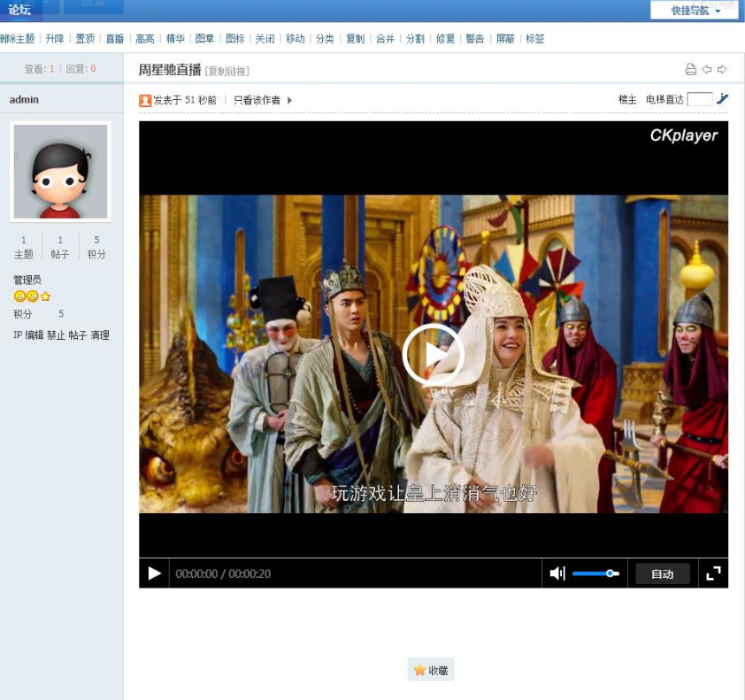
Task: Click the 只看该作者 link
Action: 257,100
